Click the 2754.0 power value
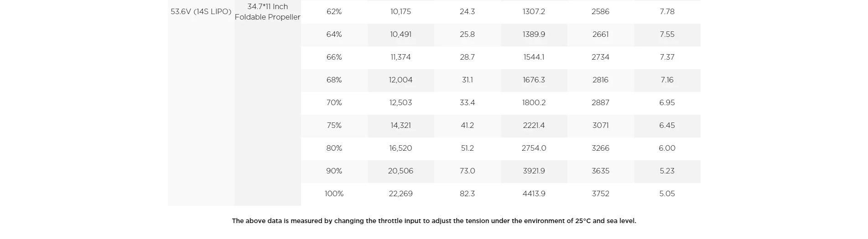Image resolution: width=868 pixels, height=239 pixels. [x=534, y=148]
